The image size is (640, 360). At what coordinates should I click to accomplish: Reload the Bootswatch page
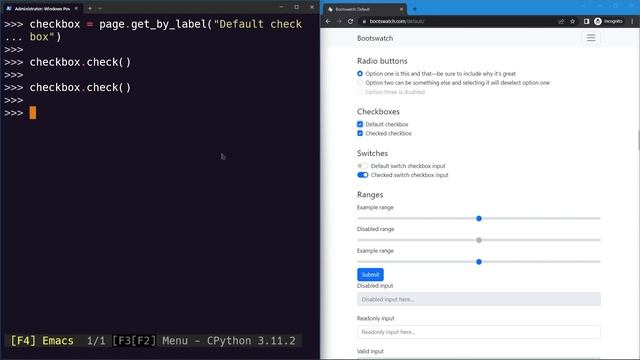tap(350, 21)
